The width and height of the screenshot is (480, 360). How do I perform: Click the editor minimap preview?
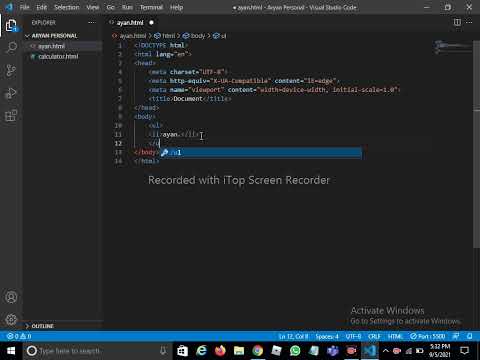click(453, 47)
